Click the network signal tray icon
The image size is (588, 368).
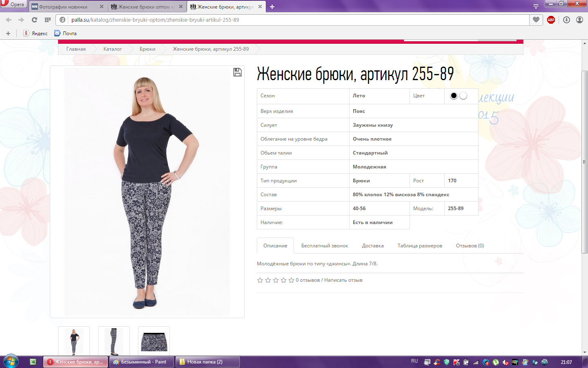tap(476, 362)
